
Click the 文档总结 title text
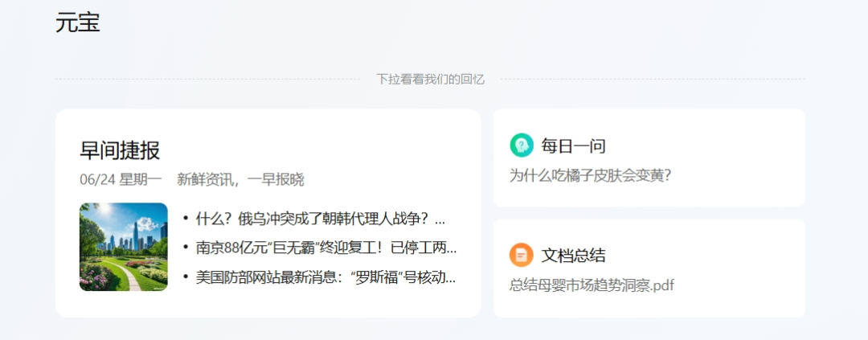coord(573,256)
